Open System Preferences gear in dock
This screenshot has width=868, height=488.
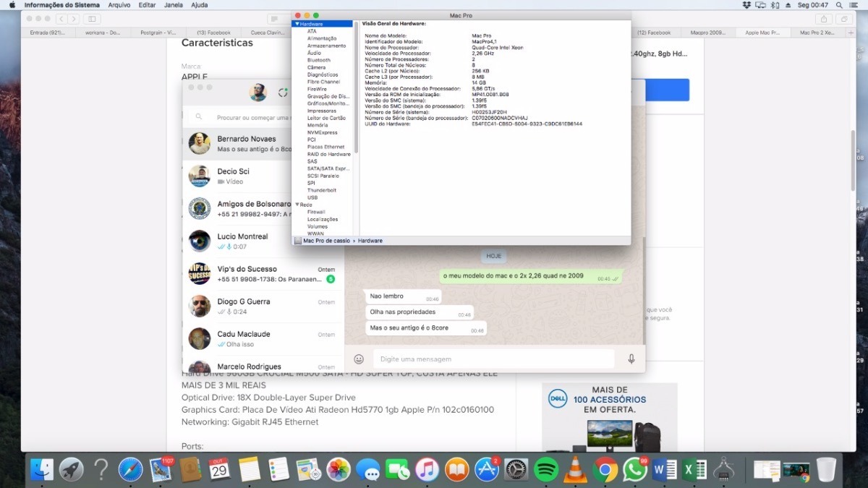point(516,470)
